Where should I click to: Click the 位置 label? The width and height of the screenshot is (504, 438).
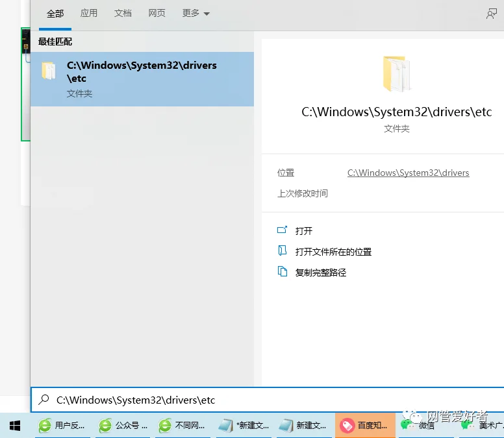286,173
